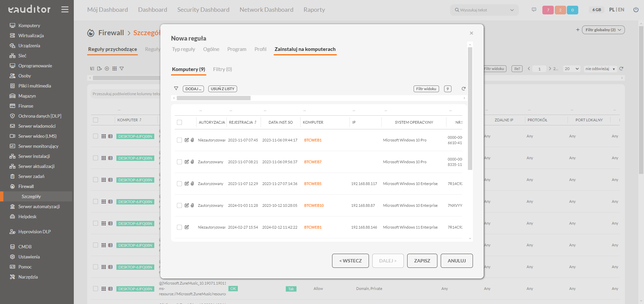Open the chat messages icon in top bar
This screenshot has width=644, height=304.
[x=534, y=10]
